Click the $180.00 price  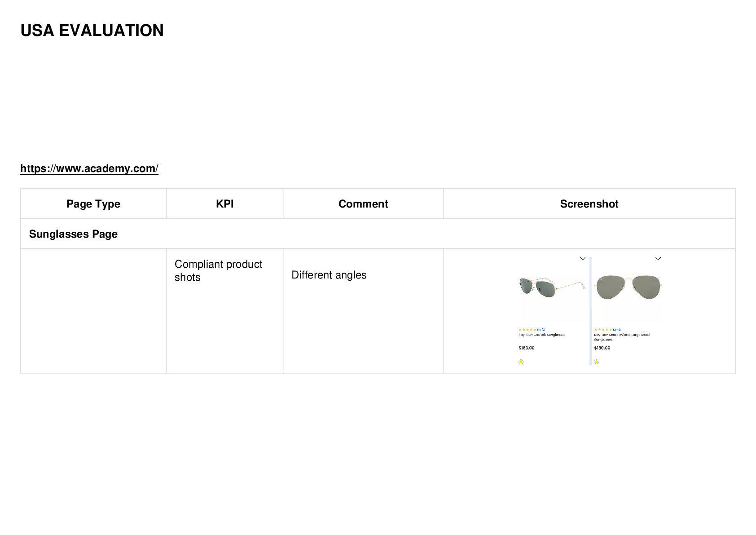coord(602,348)
